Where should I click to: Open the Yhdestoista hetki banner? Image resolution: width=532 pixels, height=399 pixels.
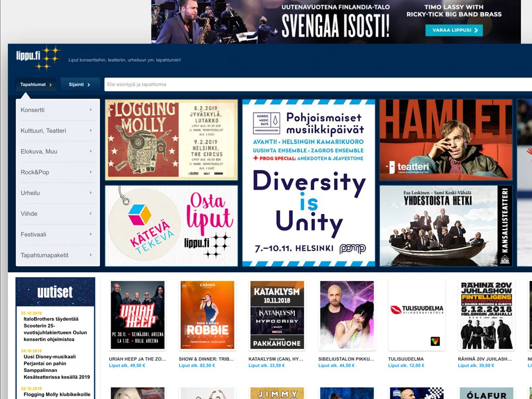pos(446,225)
